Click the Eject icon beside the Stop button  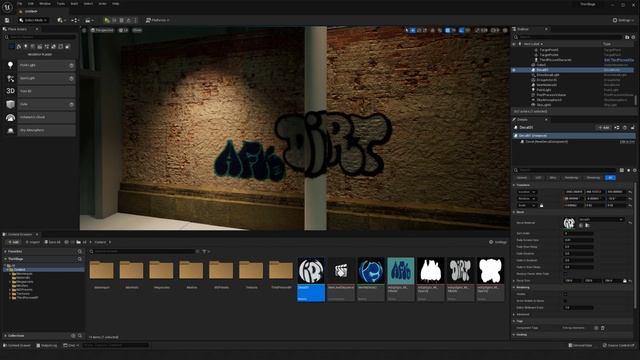point(129,20)
